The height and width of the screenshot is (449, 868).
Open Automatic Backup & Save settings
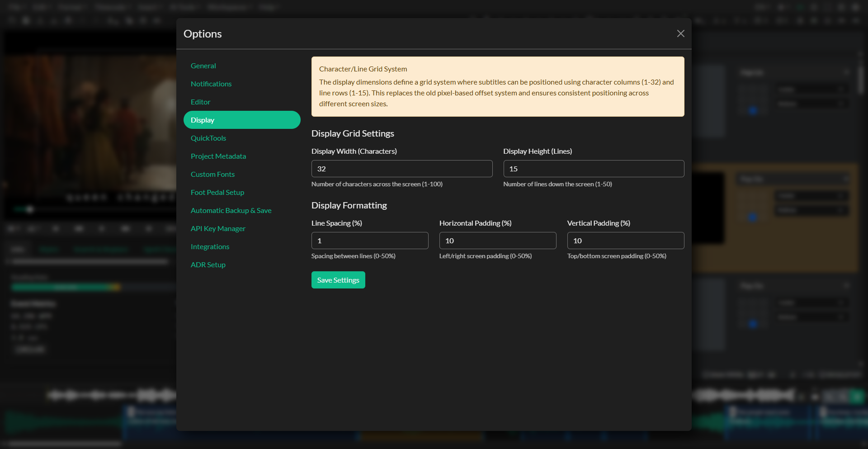pyautogui.click(x=231, y=210)
